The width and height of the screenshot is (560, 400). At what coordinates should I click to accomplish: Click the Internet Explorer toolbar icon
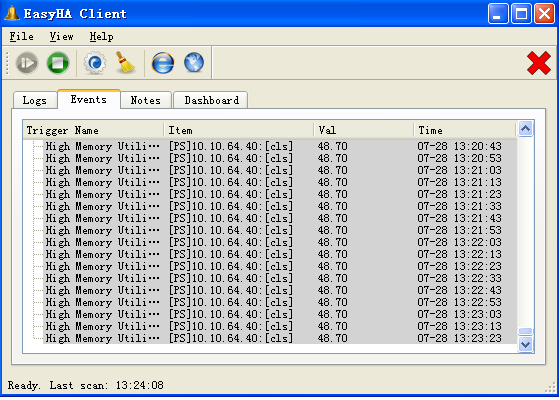coord(163,63)
